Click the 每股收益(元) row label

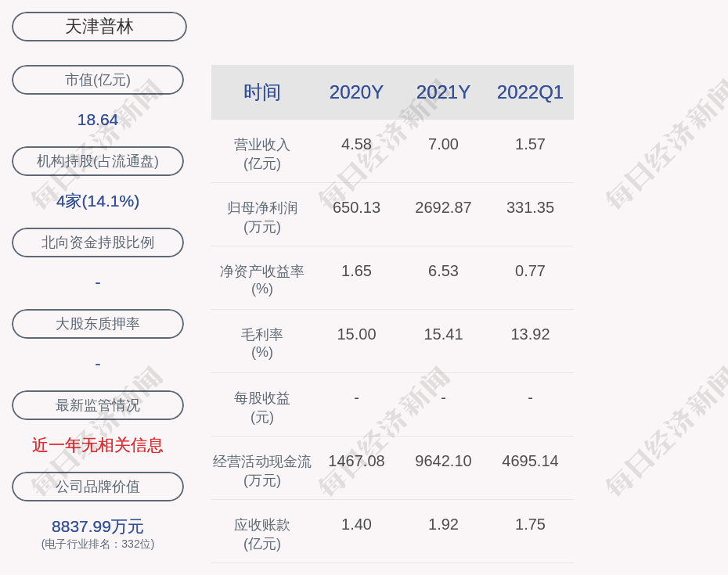pyautogui.click(x=262, y=408)
